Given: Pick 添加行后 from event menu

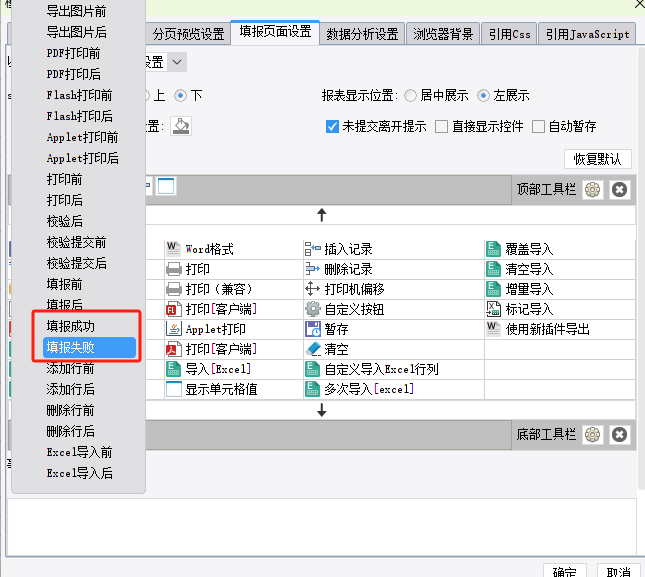Looking at the screenshot, I should [70, 389].
